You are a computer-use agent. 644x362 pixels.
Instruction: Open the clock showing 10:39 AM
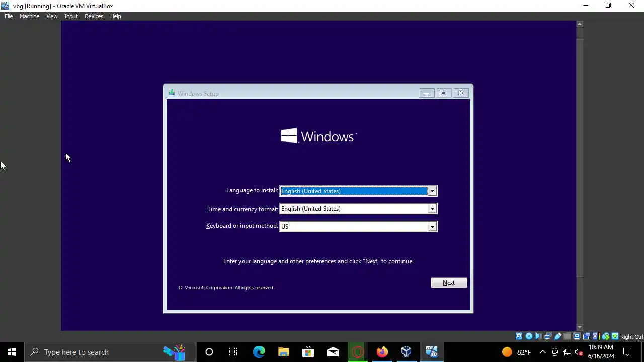(x=601, y=352)
